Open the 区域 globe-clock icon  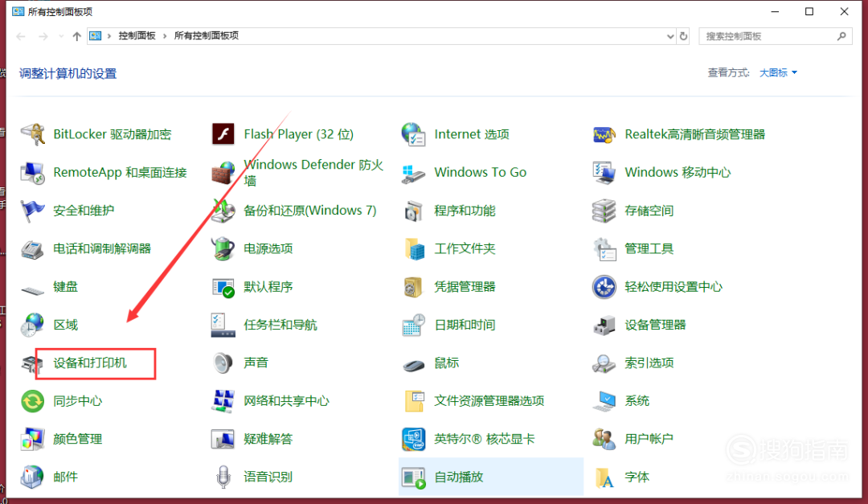pyautogui.click(x=33, y=325)
